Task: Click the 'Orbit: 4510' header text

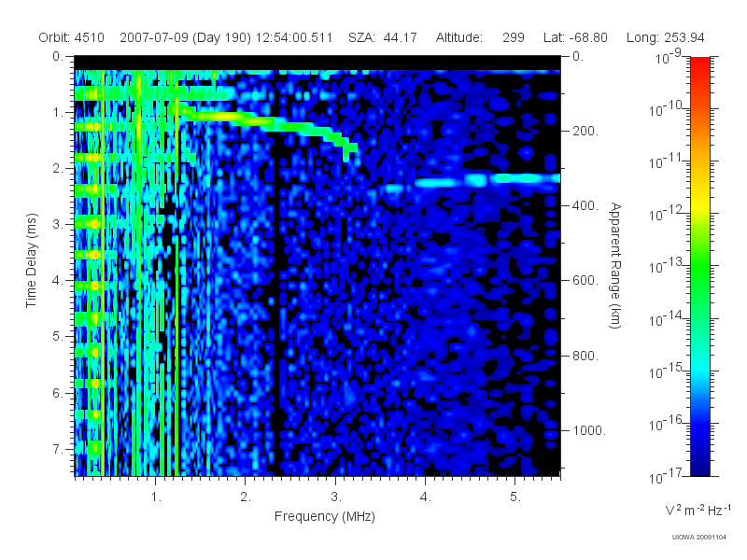Action: coord(72,37)
